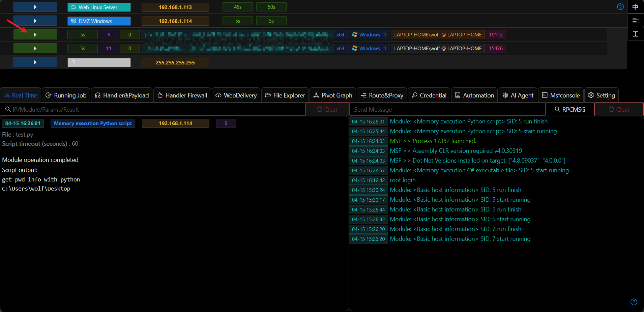This screenshot has height=312, width=644.
Task: Open the File Explorer tab
Action: tap(285, 95)
